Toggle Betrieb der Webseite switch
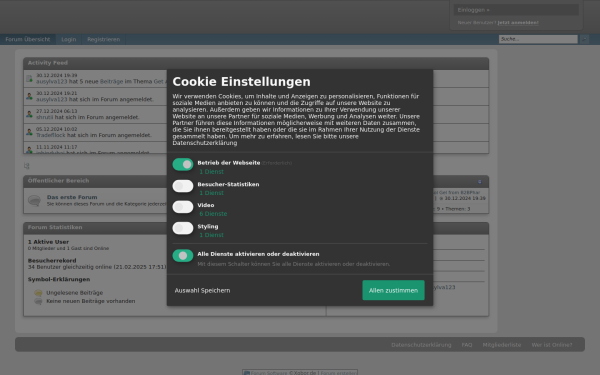 click(x=183, y=165)
